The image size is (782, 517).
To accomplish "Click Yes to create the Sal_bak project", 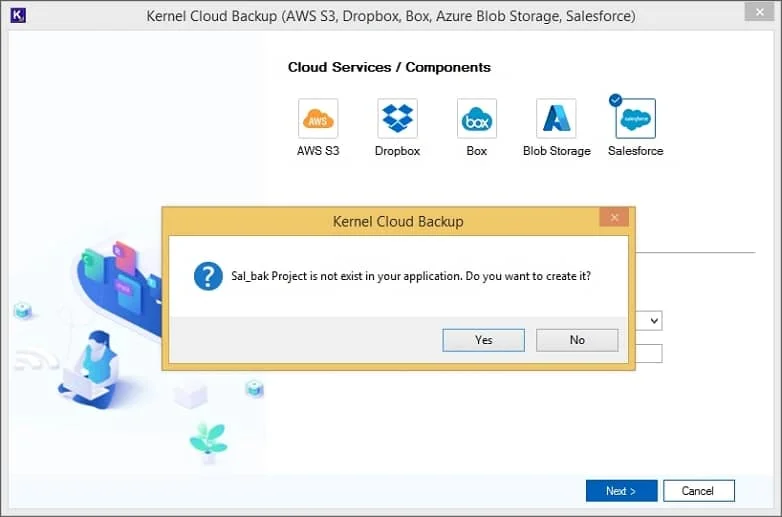I will [x=483, y=340].
